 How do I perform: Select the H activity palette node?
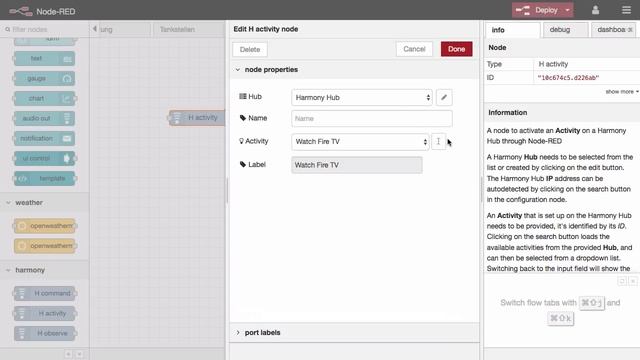tap(44, 313)
